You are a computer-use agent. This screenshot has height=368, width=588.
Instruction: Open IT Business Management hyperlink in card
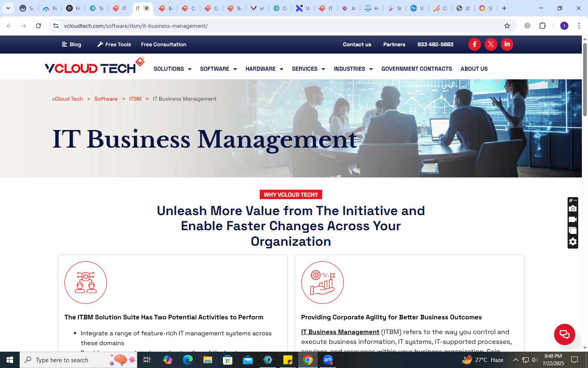pyautogui.click(x=340, y=332)
